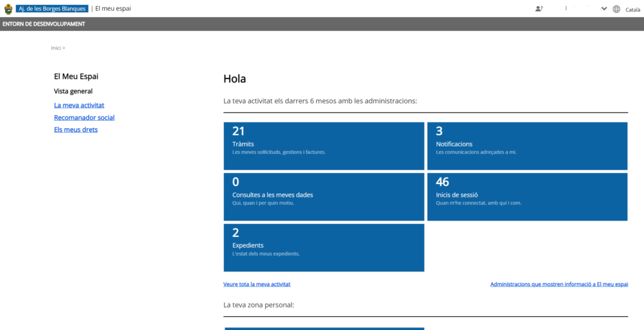Open the Expedients tile showing 2

pos(324,248)
